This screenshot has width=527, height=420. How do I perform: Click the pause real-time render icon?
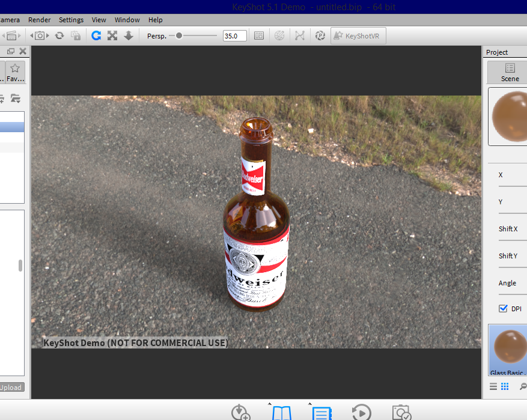tap(320, 35)
